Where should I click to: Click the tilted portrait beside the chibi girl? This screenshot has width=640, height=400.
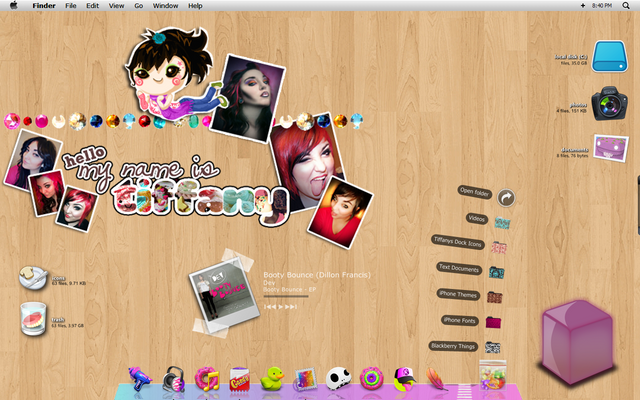[247, 98]
